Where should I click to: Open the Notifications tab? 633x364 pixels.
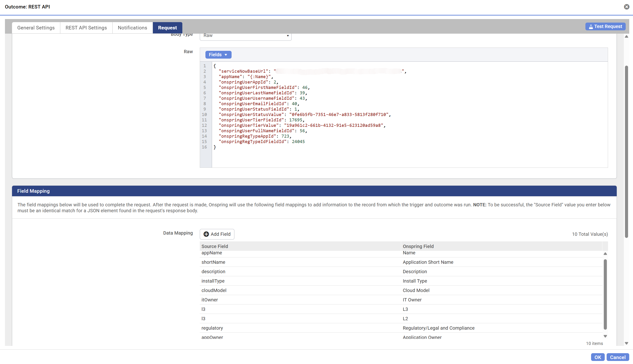pos(132,28)
